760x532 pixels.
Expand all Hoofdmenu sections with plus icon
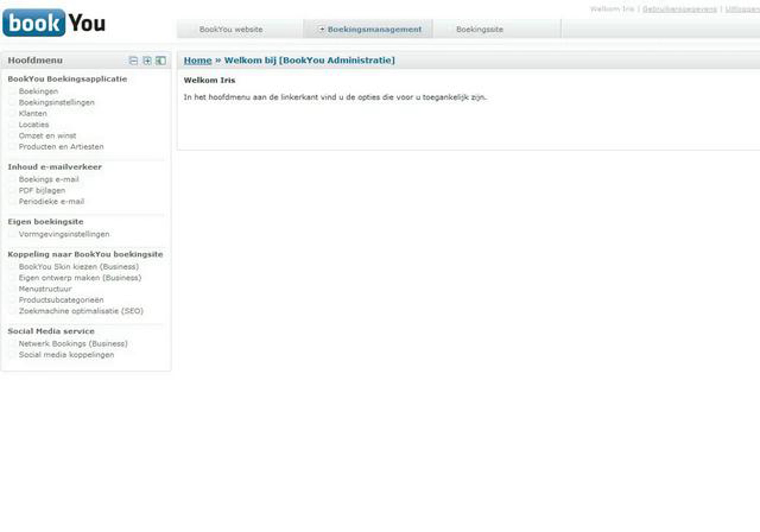[x=147, y=60]
